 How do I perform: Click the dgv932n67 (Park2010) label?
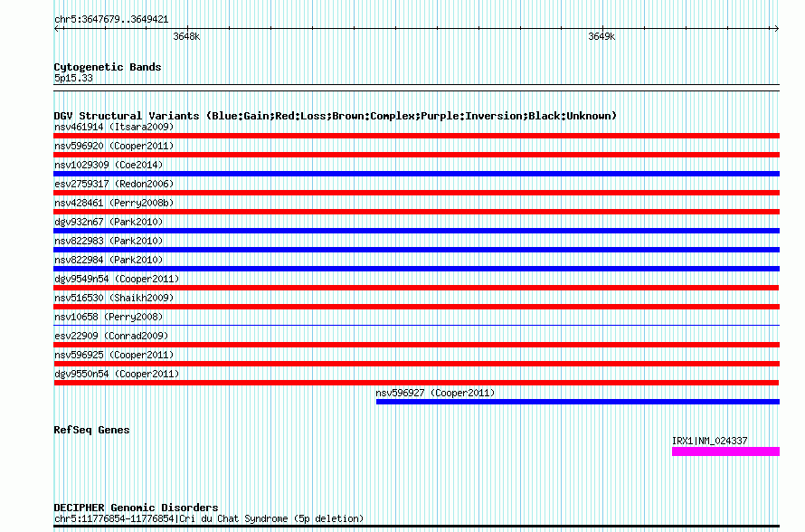[x=109, y=222]
